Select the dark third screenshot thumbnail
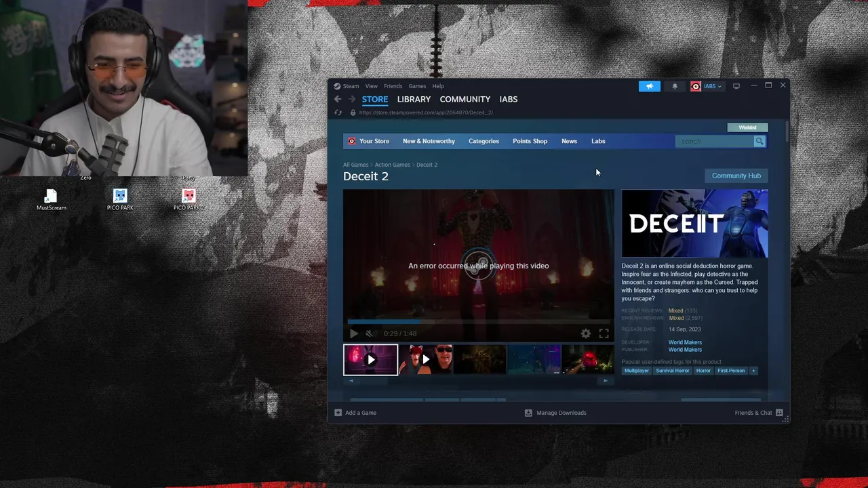This screenshot has height=488, width=868. pyautogui.click(x=479, y=360)
